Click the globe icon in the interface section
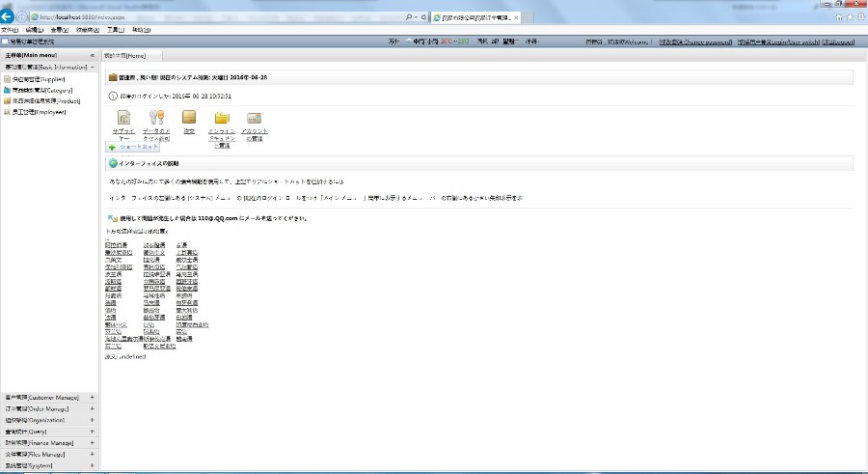The image size is (868, 474). pos(113,163)
